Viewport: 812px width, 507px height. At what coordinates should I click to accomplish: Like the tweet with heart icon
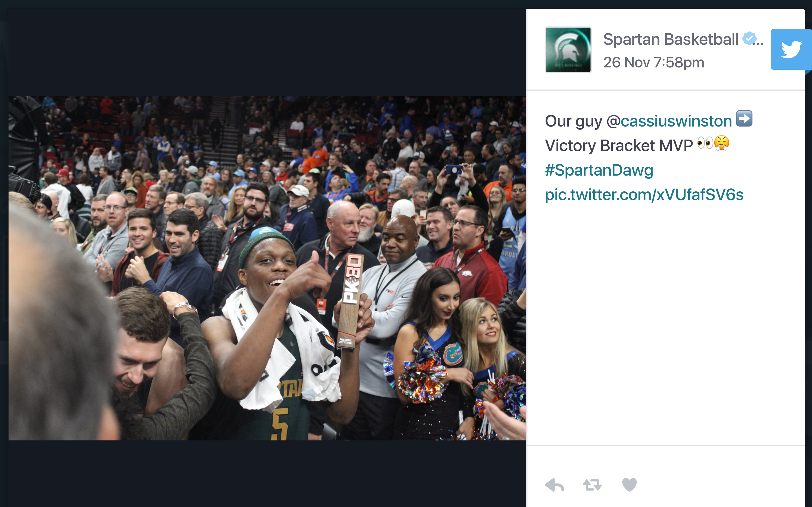[629, 485]
